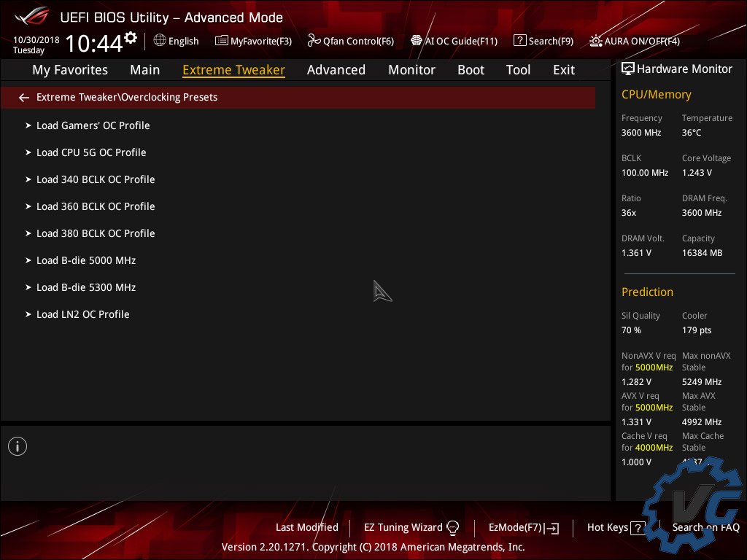The image size is (747, 560).
Task: Click the Search question mark icon
Action: click(519, 41)
